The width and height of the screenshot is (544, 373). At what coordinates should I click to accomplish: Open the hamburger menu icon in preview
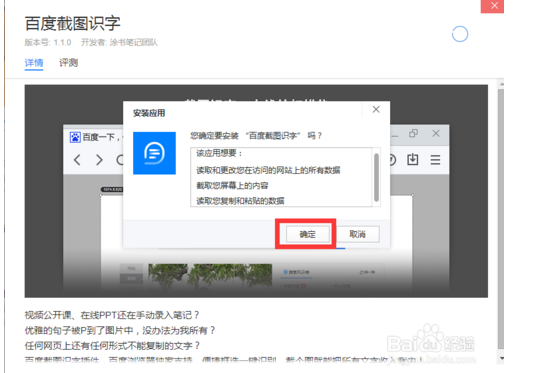[x=435, y=160]
